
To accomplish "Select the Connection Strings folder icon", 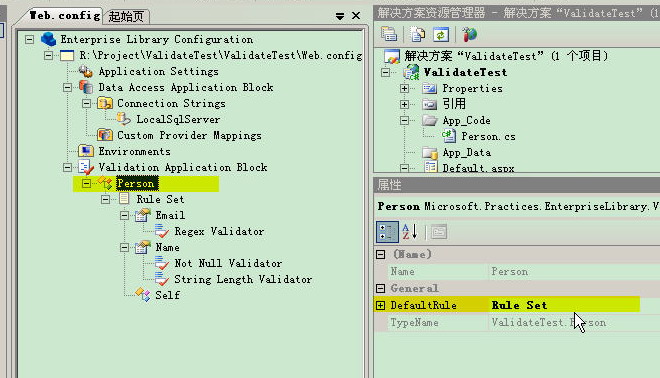I will coord(105,103).
